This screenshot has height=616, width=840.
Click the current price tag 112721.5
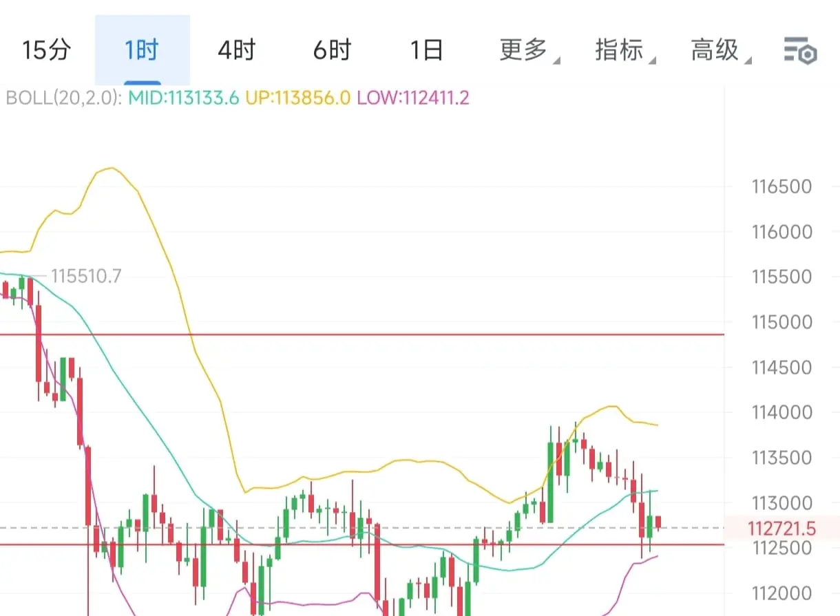[781, 529]
